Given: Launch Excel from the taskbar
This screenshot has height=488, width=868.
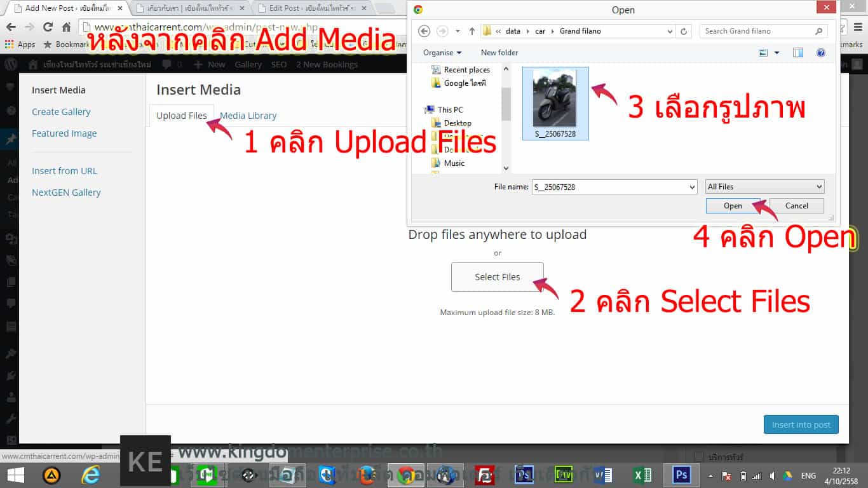Looking at the screenshot, I should click(x=642, y=475).
